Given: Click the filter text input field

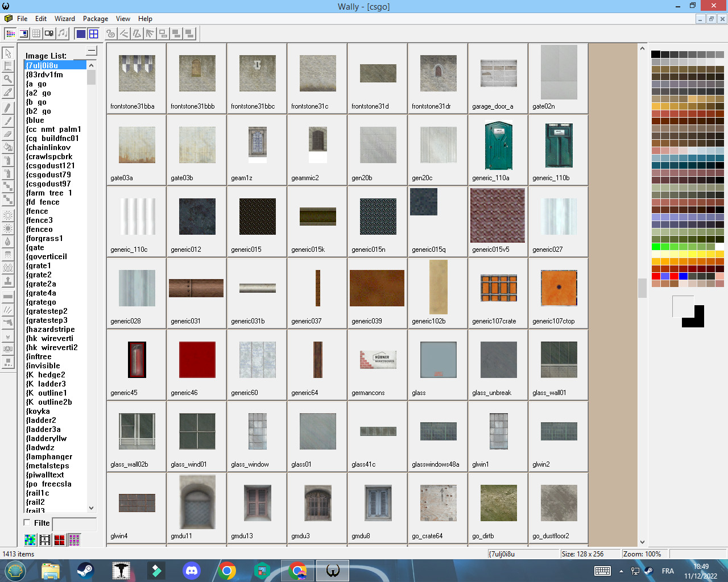Looking at the screenshot, I should [x=74, y=523].
